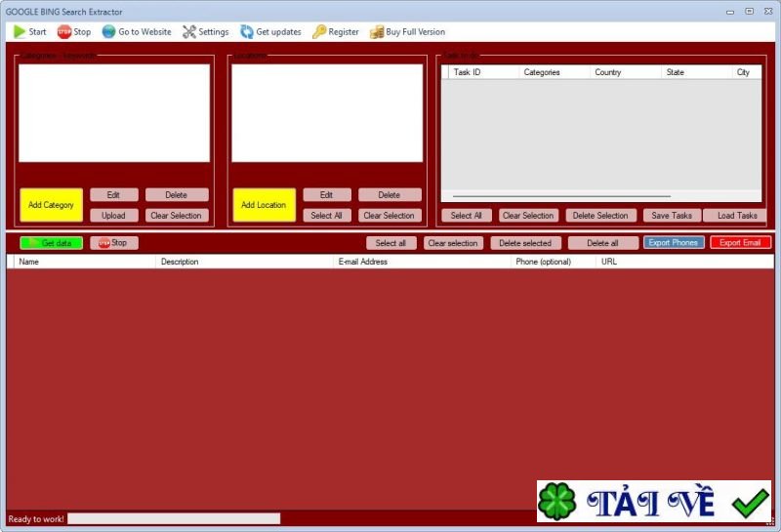The height and width of the screenshot is (532, 781).
Task: Click the Buy Full Version coins icon
Action: coord(377,32)
